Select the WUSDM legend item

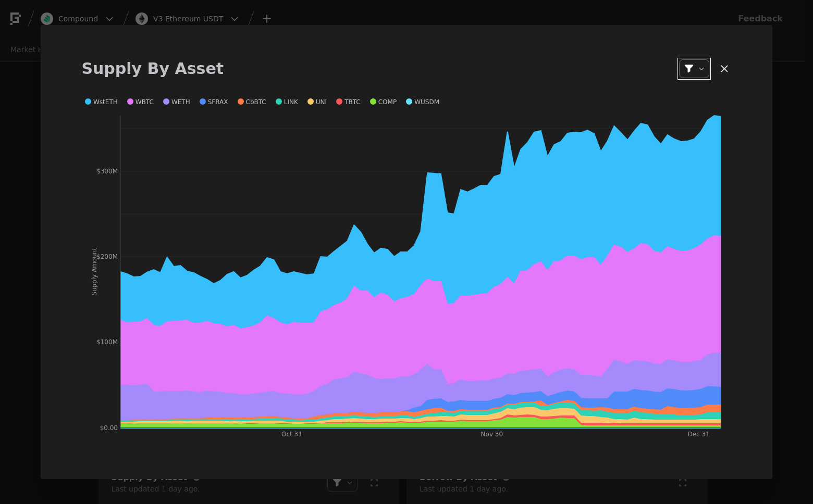pyautogui.click(x=423, y=102)
